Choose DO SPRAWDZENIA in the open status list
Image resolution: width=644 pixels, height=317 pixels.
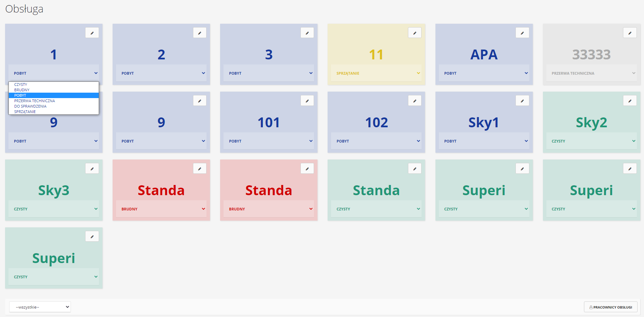click(x=30, y=106)
